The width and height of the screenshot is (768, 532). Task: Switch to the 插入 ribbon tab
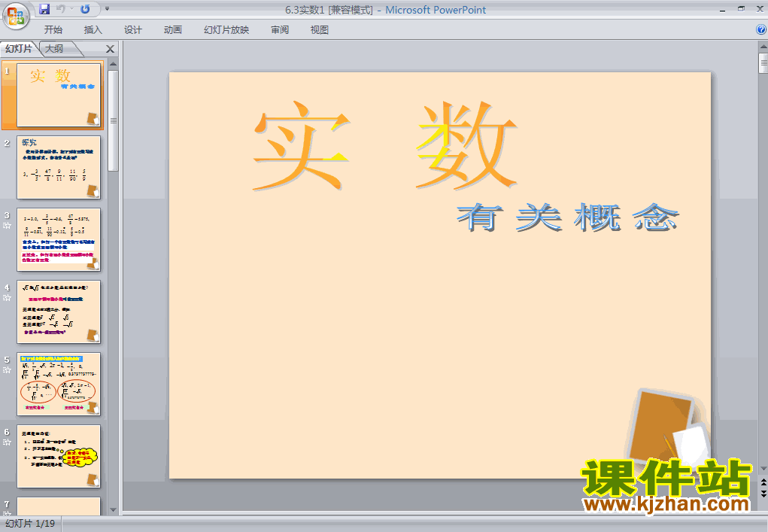pos(93,30)
